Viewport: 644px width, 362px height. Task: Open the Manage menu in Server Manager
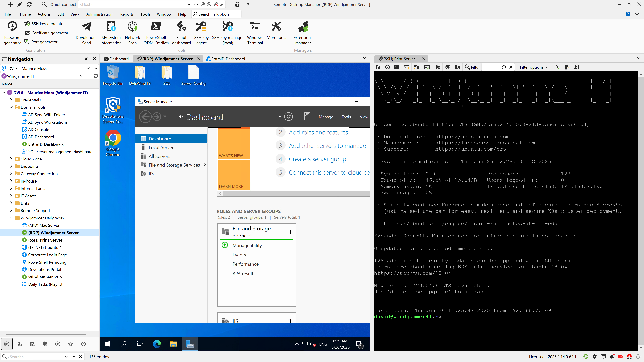click(x=326, y=117)
